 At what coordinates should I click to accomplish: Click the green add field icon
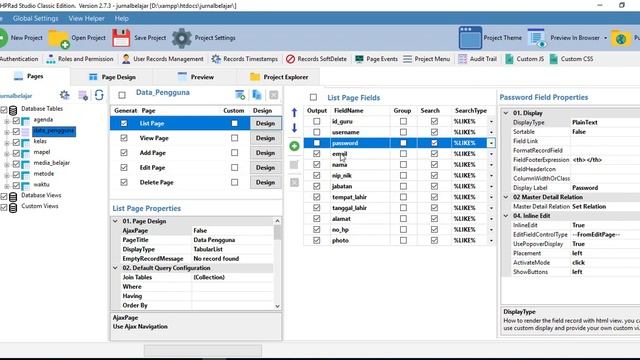tap(294, 146)
